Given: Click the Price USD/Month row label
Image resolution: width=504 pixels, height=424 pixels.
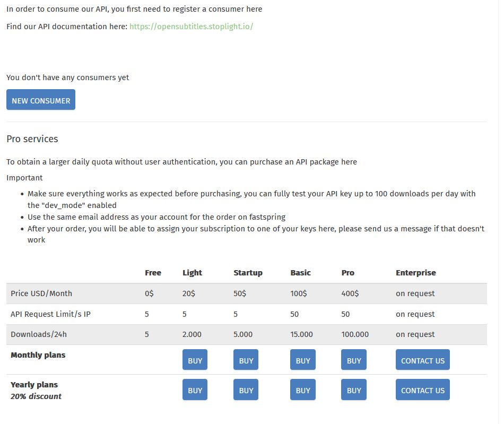Looking at the screenshot, I should pyautogui.click(x=41, y=293).
